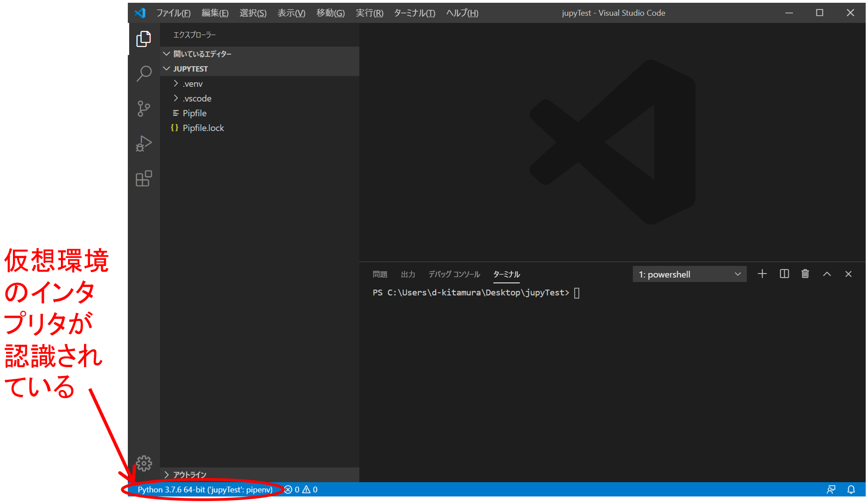Open the Search view icon
This screenshot has height=502, width=868.
(144, 74)
